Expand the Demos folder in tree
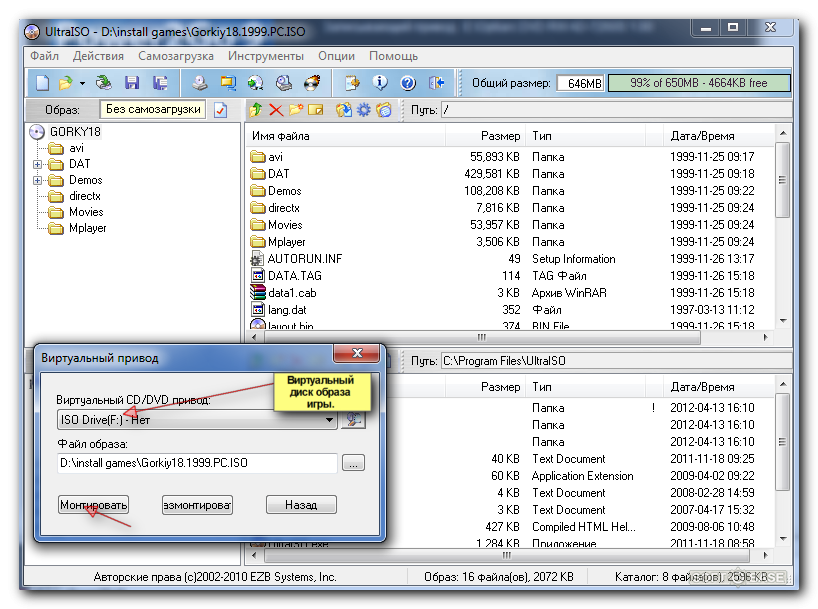Viewport: 818px width, 609px height. tap(37, 181)
